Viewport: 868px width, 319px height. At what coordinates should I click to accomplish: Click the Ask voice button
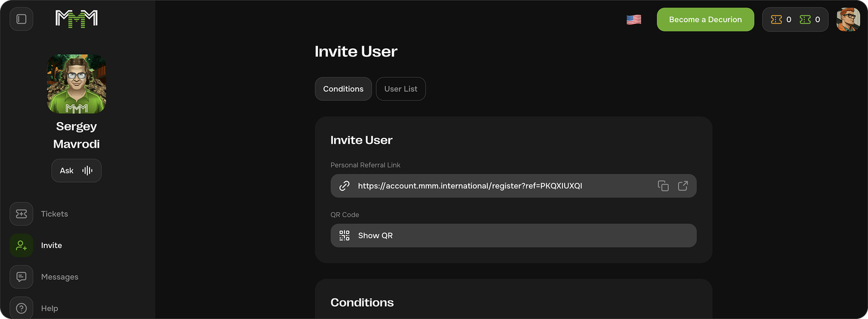tap(76, 170)
